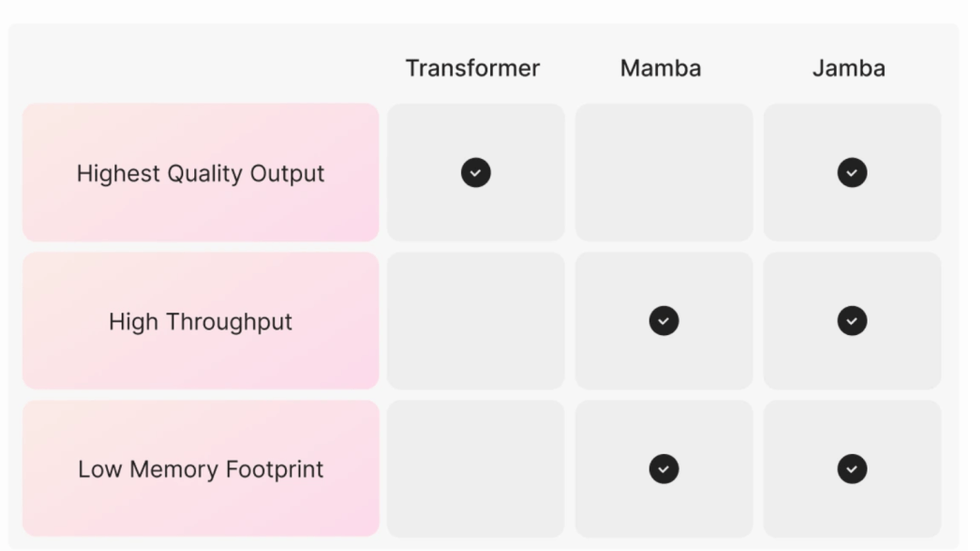Click the Jamba Highest Quality Output checkmark
This screenshot has height=551, width=980.
coord(851,172)
